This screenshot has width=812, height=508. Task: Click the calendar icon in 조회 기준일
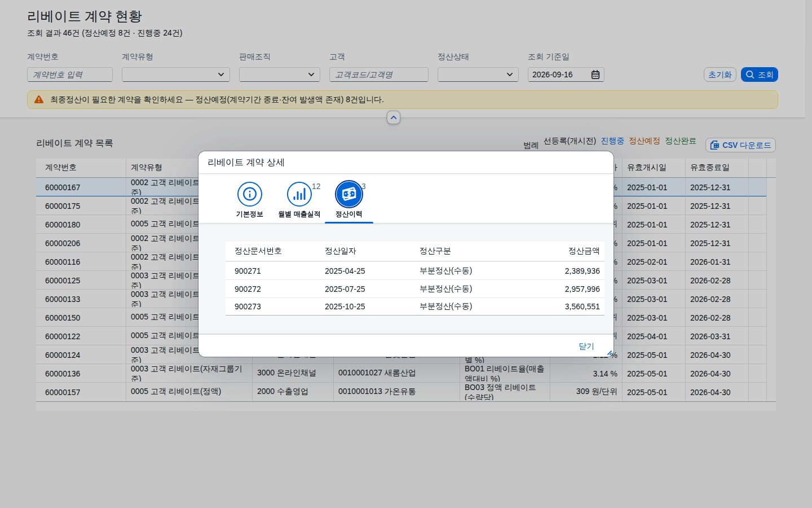click(x=595, y=75)
